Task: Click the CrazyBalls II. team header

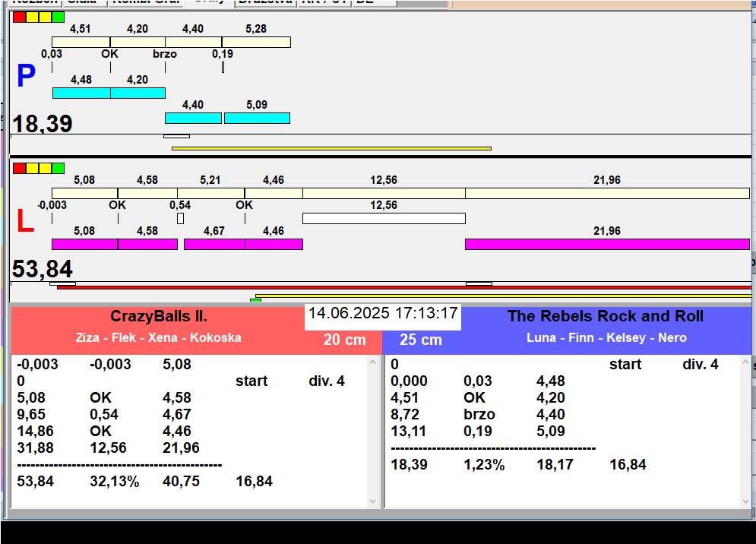Action: [x=158, y=317]
